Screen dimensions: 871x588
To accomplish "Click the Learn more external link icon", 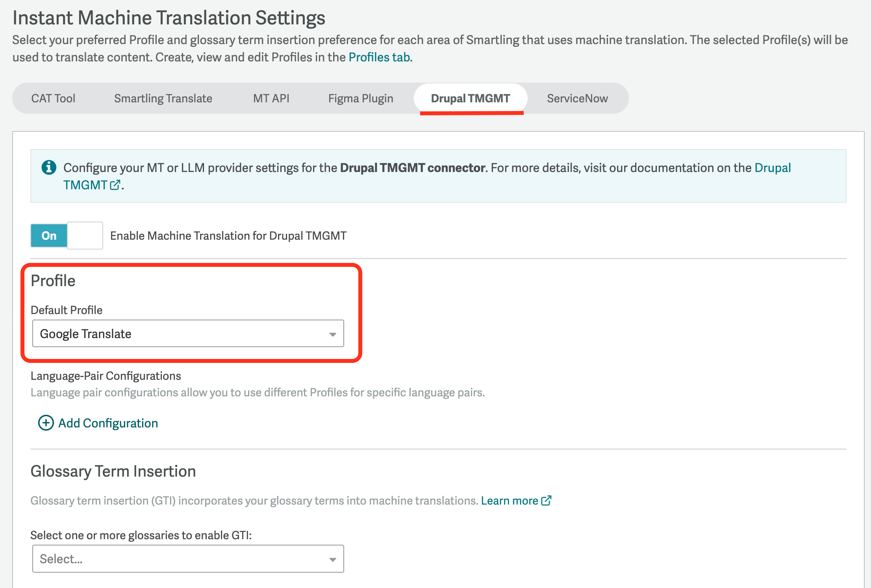I will coord(547,500).
